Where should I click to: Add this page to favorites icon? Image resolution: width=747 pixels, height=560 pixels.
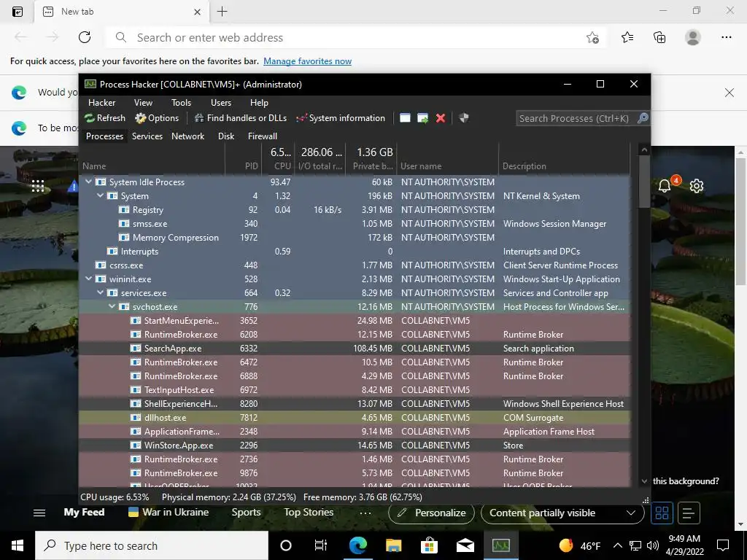pos(592,37)
